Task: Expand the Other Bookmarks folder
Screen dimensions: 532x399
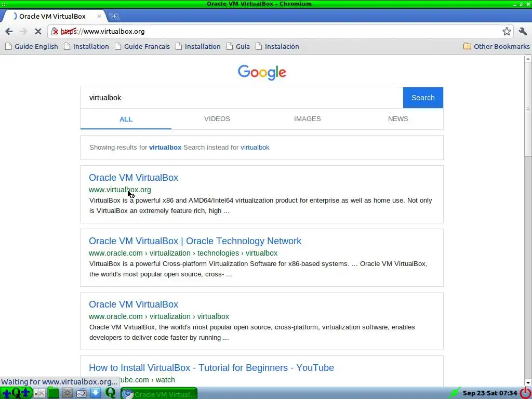Action: point(496,46)
